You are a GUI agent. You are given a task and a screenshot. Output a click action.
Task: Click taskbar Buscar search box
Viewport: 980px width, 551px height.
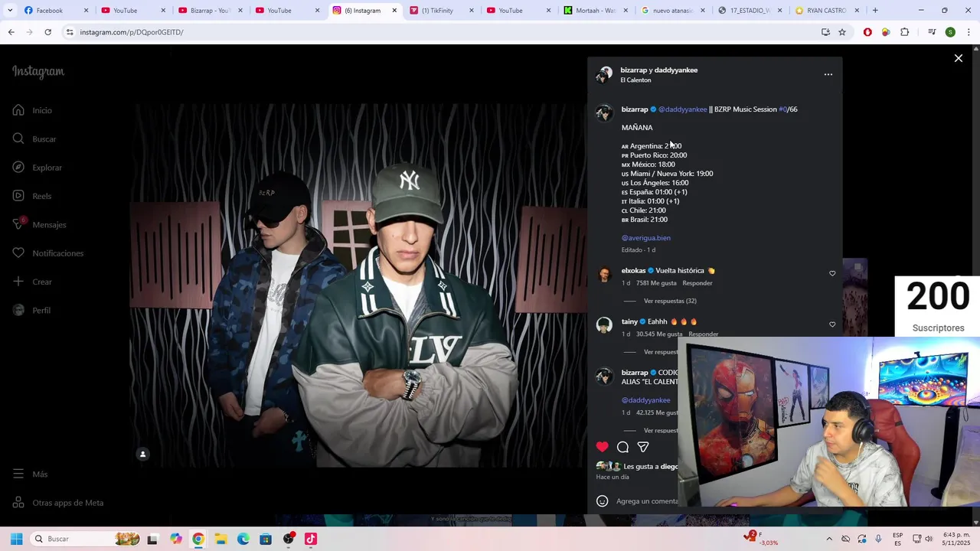(x=84, y=539)
